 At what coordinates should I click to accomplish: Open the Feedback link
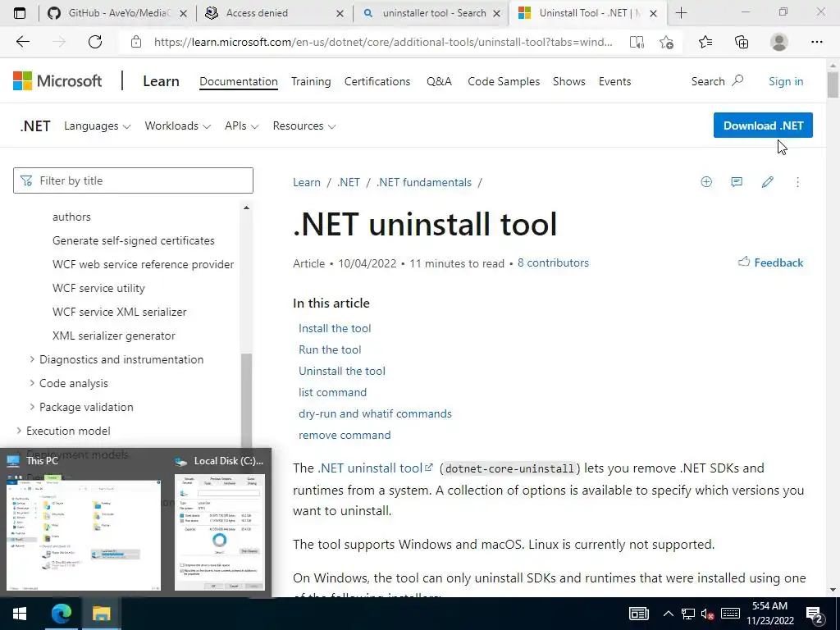click(770, 262)
